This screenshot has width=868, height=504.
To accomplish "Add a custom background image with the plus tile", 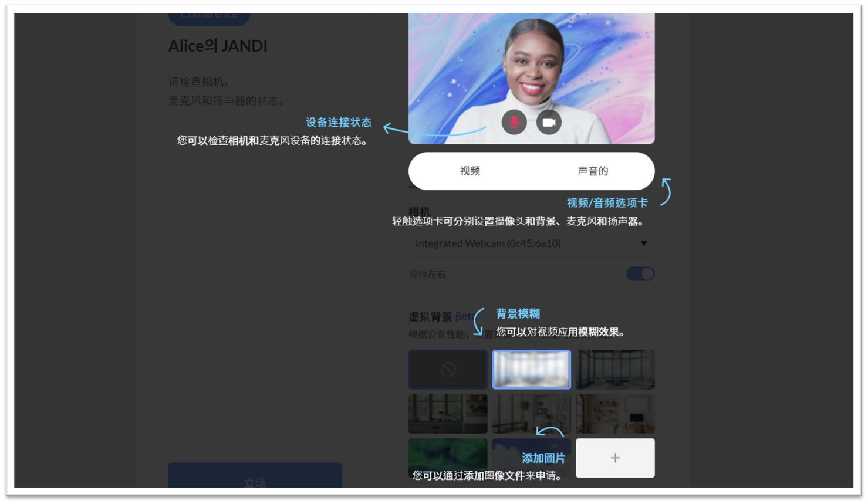I will (615, 458).
